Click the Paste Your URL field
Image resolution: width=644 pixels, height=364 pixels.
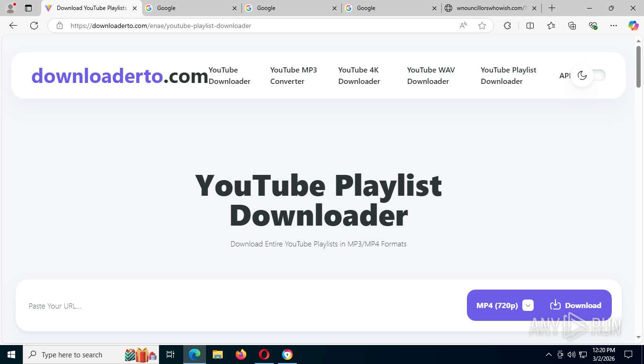(x=244, y=306)
